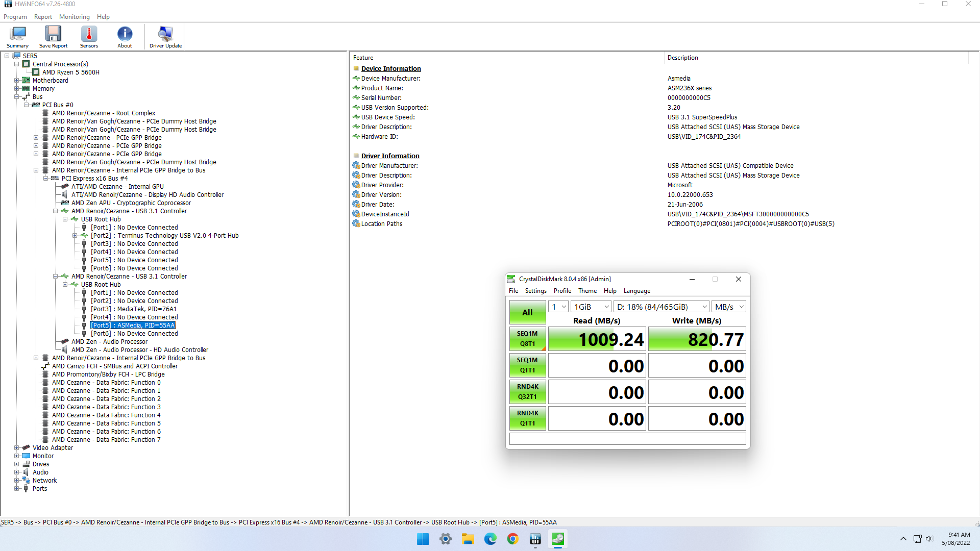Run RND4K Q32T1 test
The width and height of the screenshot is (980, 551).
(x=527, y=392)
